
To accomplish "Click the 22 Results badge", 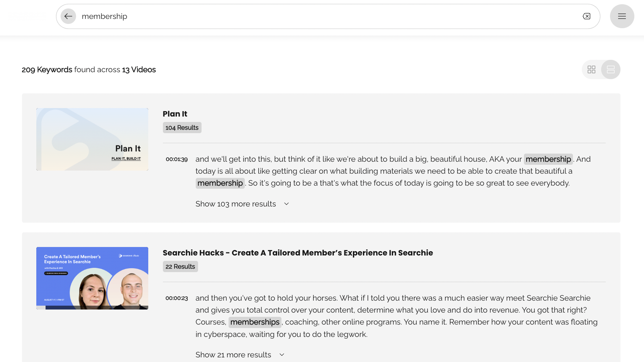I will (x=180, y=267).
